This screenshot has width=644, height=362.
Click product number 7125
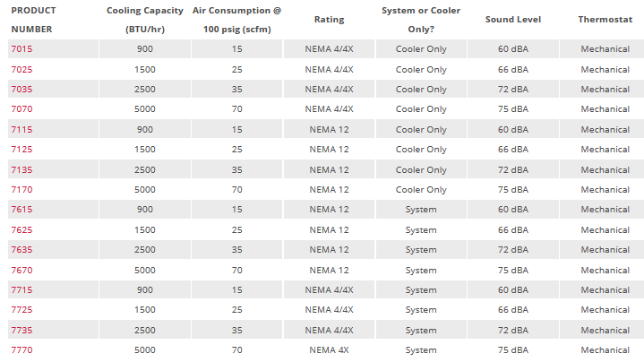(x=21, y=149)
